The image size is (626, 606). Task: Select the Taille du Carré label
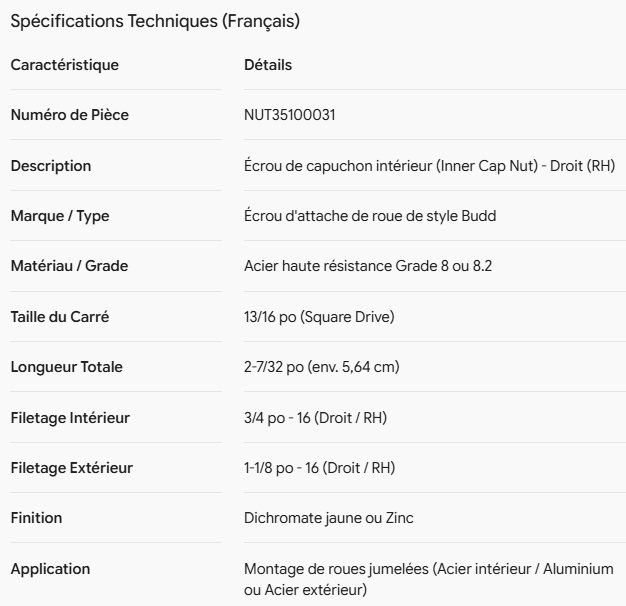click(x=60, y=317)
